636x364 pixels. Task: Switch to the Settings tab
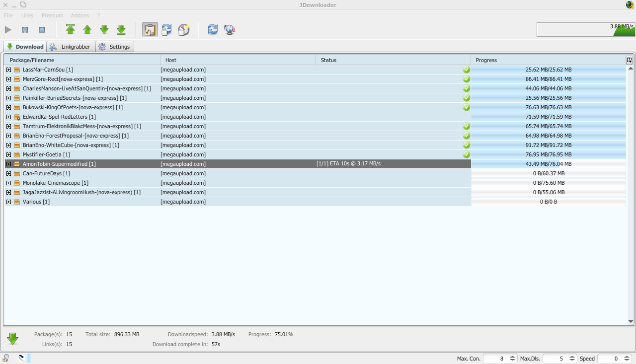pos(115,47)
